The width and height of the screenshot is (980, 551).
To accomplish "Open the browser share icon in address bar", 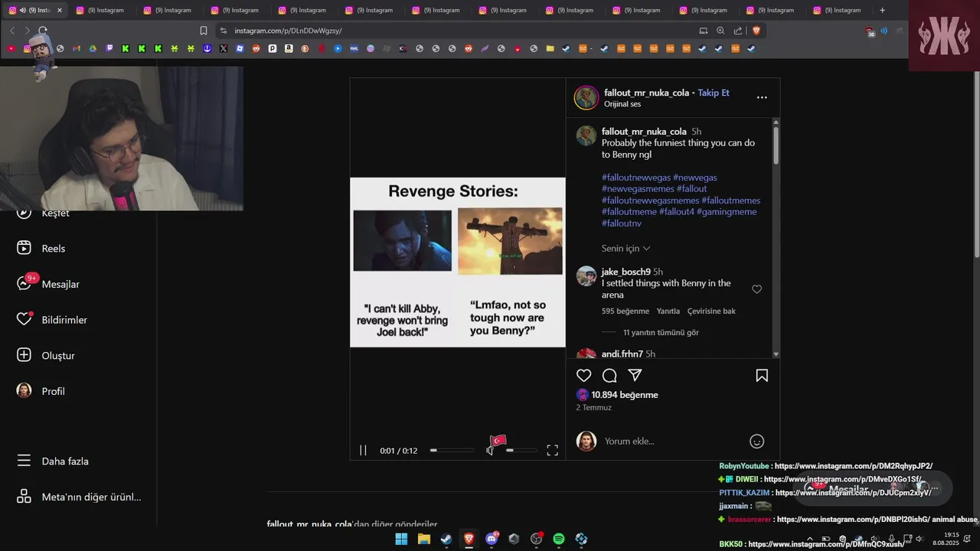I will click(x=738, y=31).
